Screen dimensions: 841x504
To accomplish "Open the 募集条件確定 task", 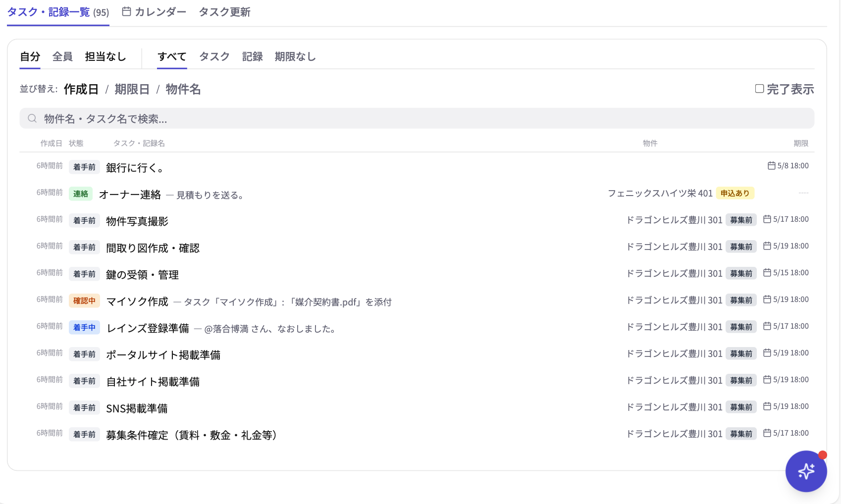I will tap(192, 435).
